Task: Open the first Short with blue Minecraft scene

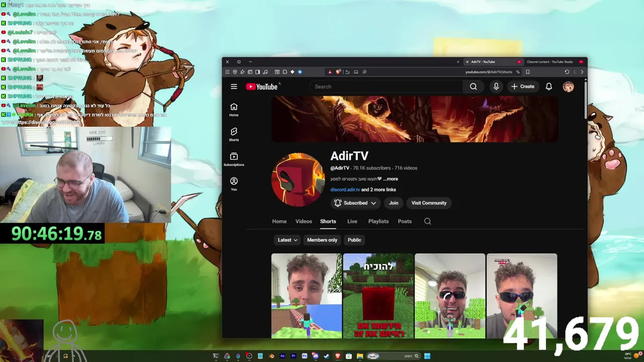Action: point(306,296)
